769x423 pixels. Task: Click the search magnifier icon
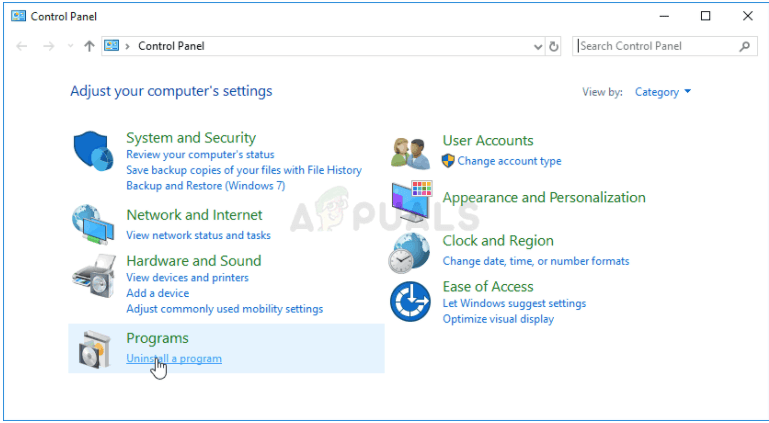click(x=744, y=47)
